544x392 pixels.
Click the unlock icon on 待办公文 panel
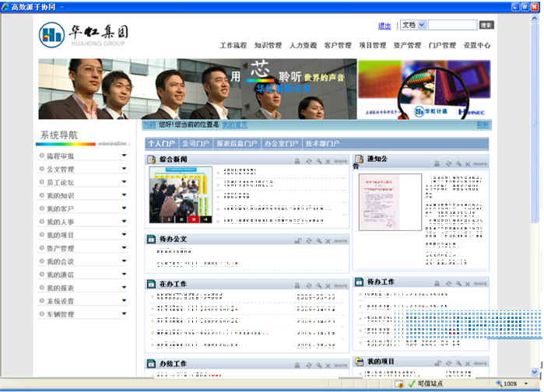(297, 241)
